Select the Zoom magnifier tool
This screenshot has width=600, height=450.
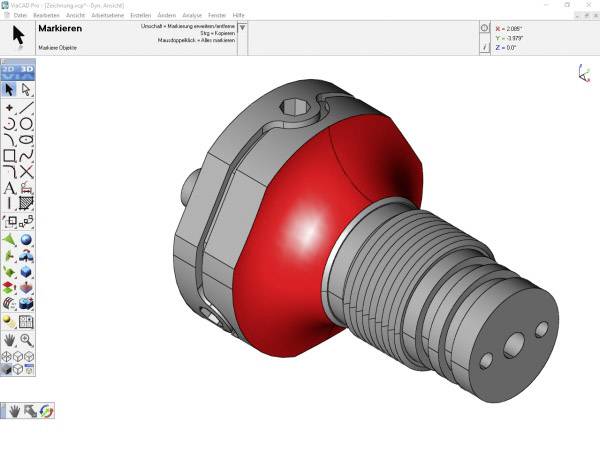(27, 339)
